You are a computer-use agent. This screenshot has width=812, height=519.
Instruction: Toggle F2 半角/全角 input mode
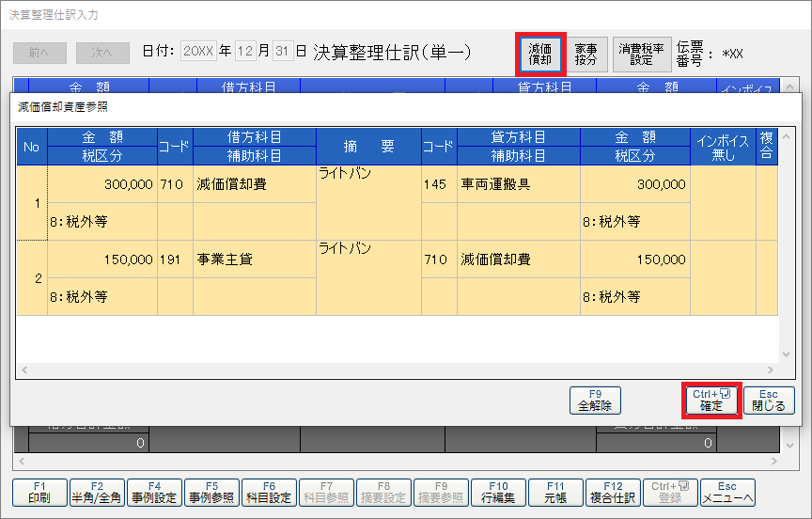(x=97, y=492)
